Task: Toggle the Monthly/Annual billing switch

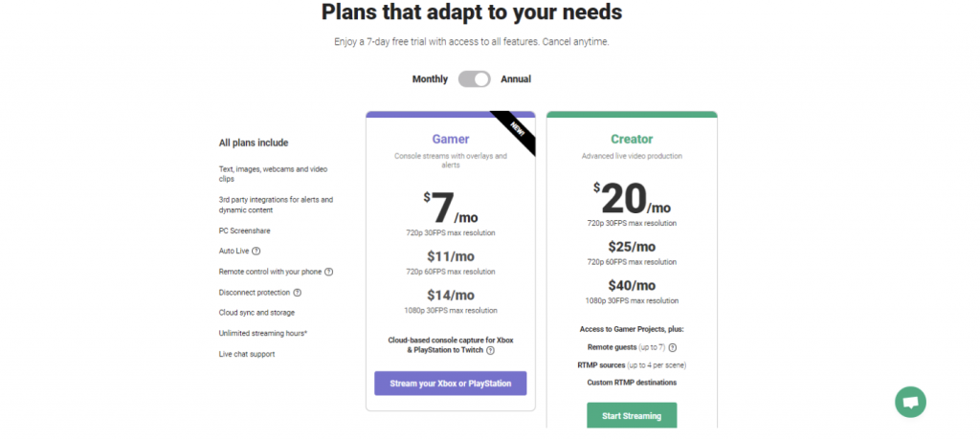Action: [x=474, y=78]
